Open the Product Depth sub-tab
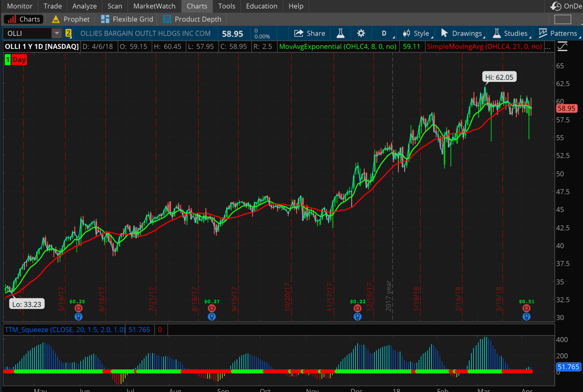583x392 pixels. [193, 19]
